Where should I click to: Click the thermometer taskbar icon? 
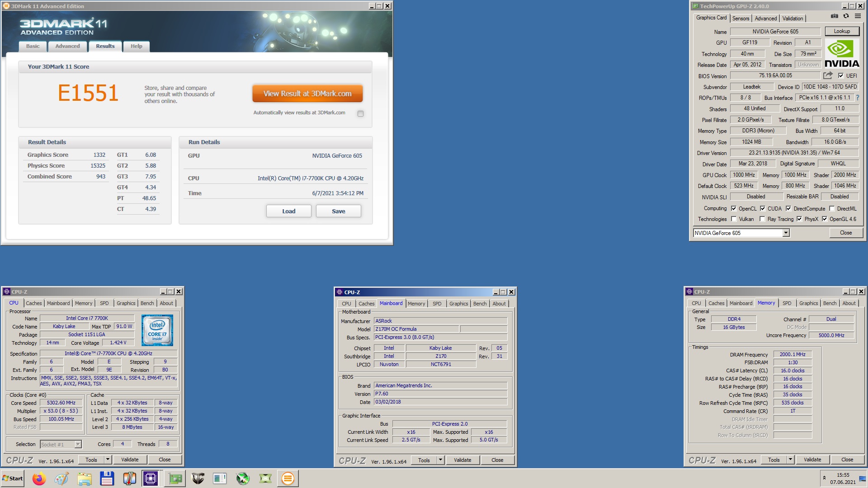(129, 478)
